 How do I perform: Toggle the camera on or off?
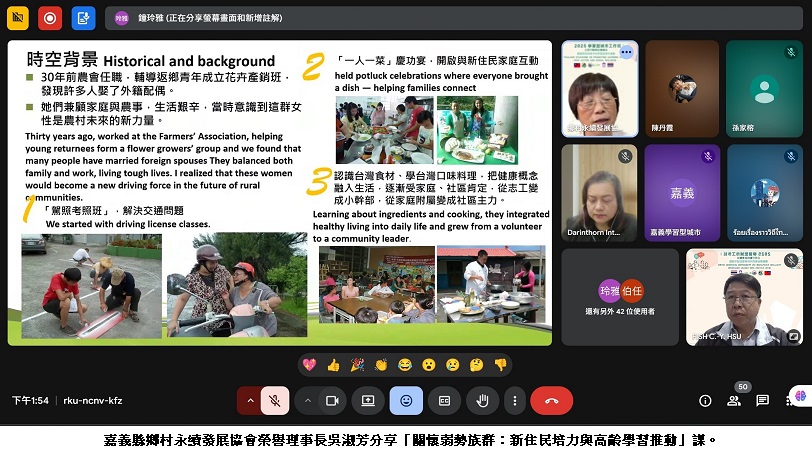tap(332, 400)
